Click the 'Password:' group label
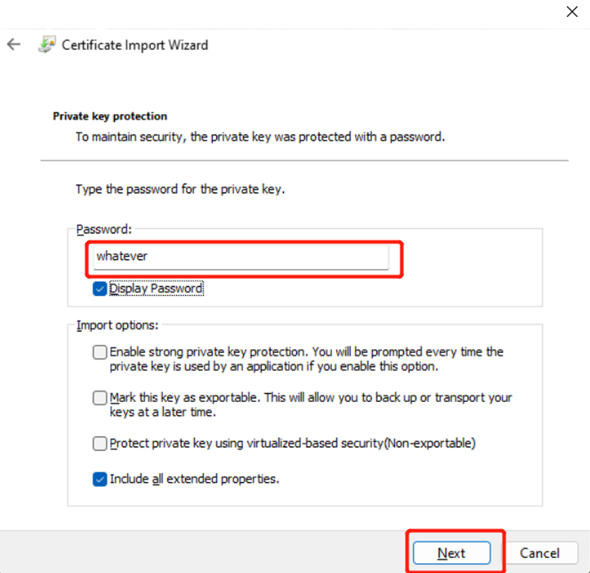The image size is (590, 573). pyautogui.click(x=104, y=229)
